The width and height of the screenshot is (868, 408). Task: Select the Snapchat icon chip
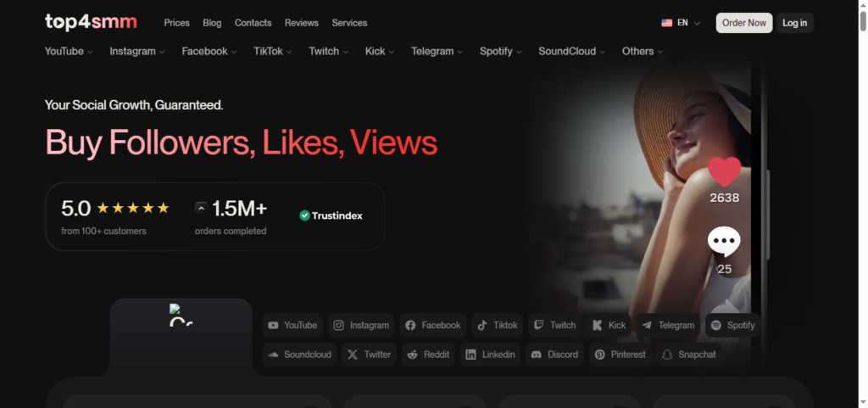689,355
